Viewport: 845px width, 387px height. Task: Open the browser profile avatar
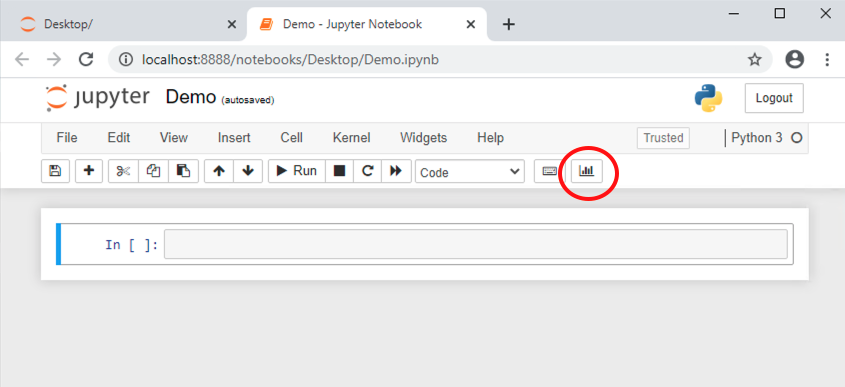click(794, 59)
